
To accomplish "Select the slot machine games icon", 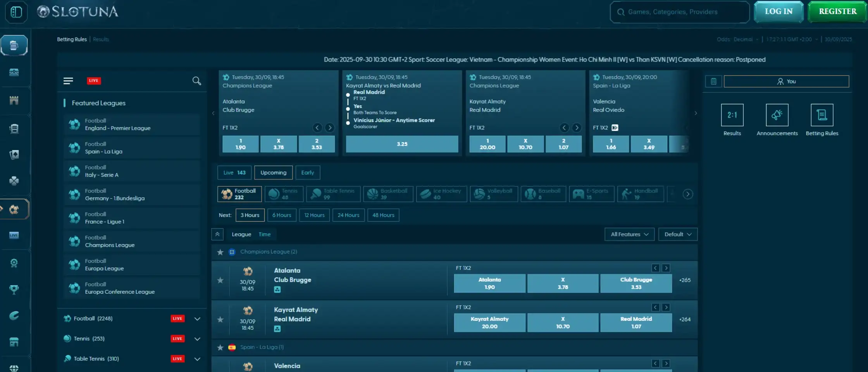I will point(15,128).
